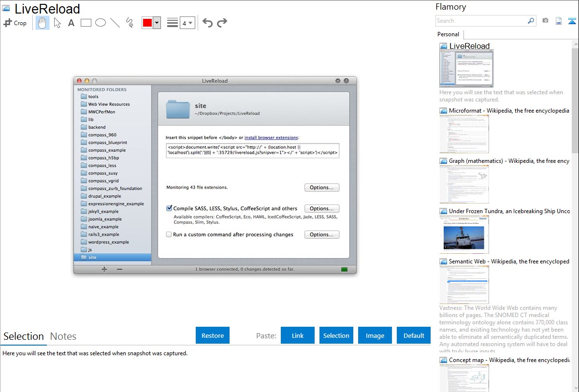Click the Restore button

213,335
